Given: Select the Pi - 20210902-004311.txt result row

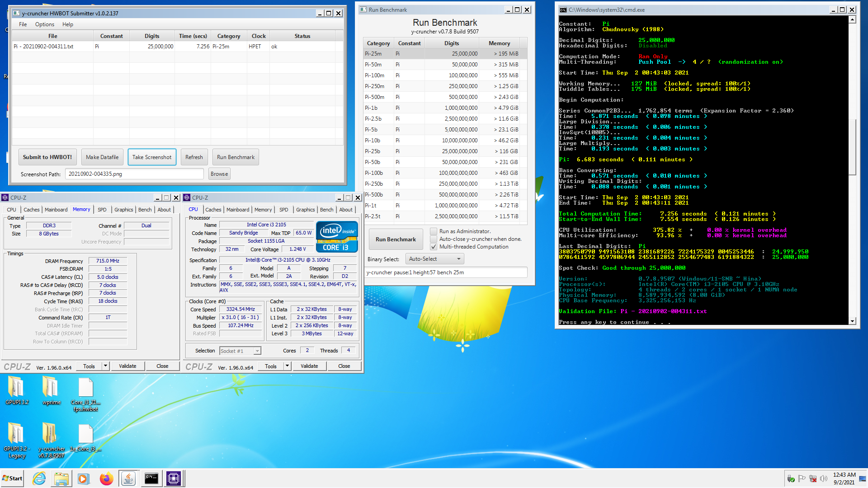Looking at the screenshot, I should pos(177,47).
